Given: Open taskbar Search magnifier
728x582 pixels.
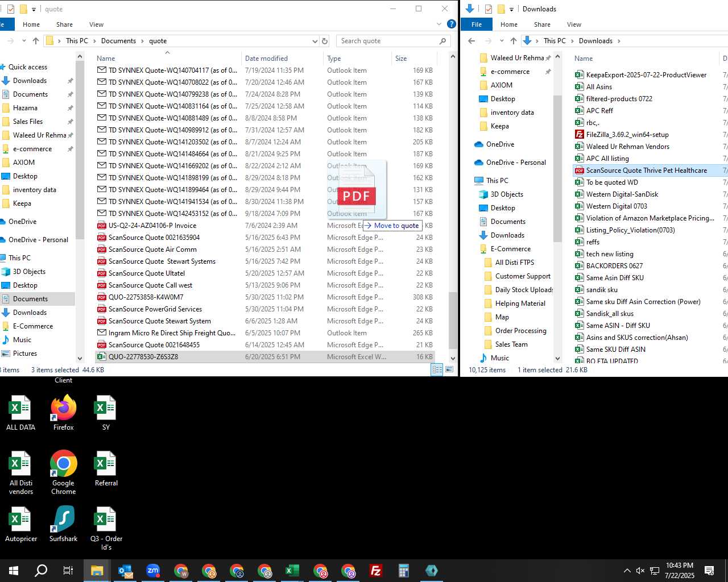Looking at the screenshot, I should (41, 571).
